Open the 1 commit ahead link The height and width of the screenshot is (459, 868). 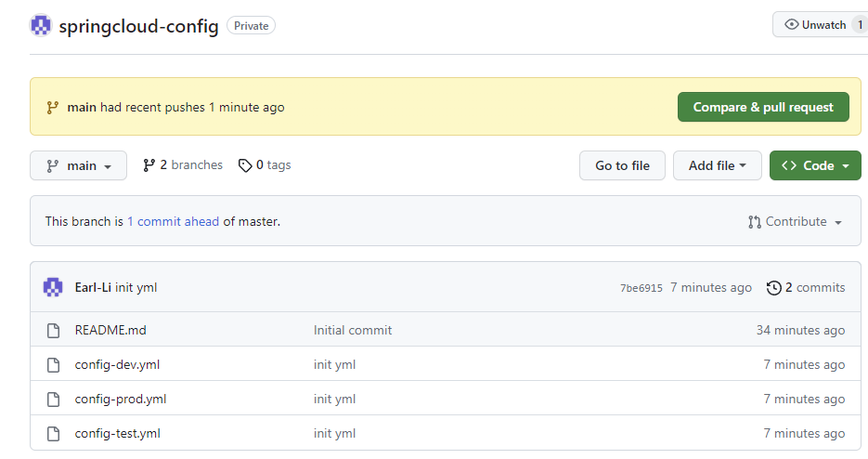click(173, 222)
